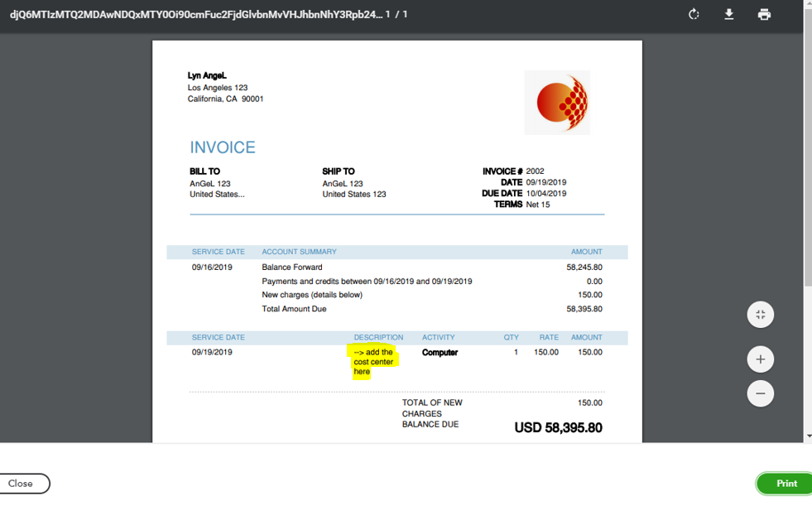The height and width of the screenshot is (506, 812).
Task: Rotate the PDF page clockwise
Action: pos(694,15)
